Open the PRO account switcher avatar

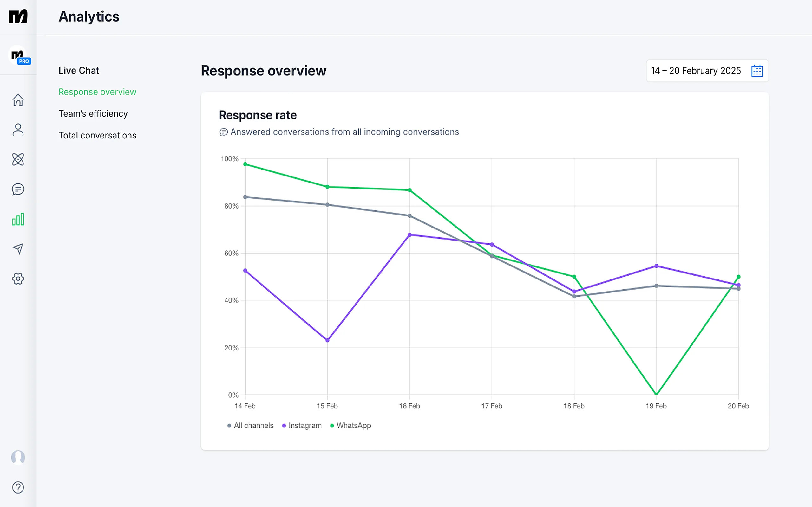coord(19,55)
